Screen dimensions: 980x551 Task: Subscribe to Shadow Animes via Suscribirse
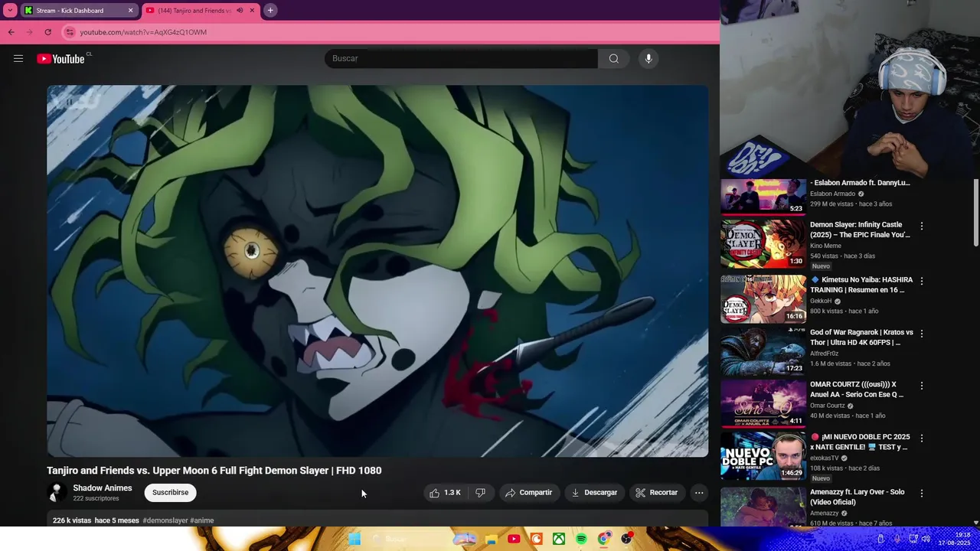point(170,493)
